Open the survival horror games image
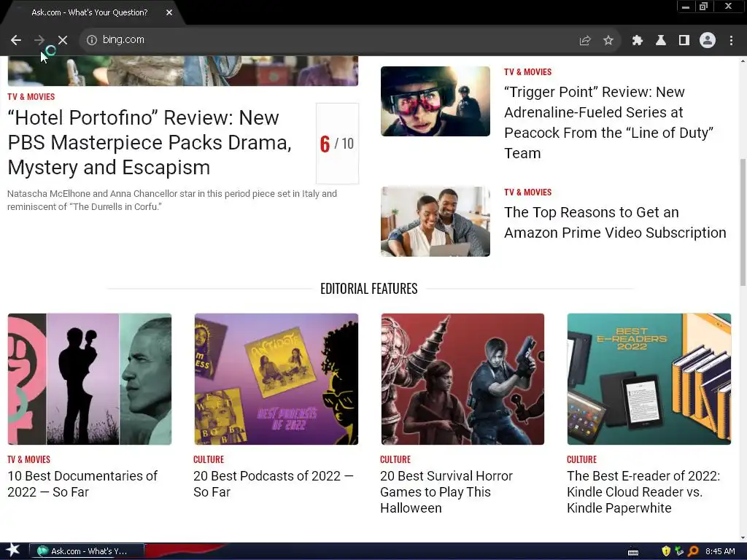The image size is (747, 560). [462, 379]
